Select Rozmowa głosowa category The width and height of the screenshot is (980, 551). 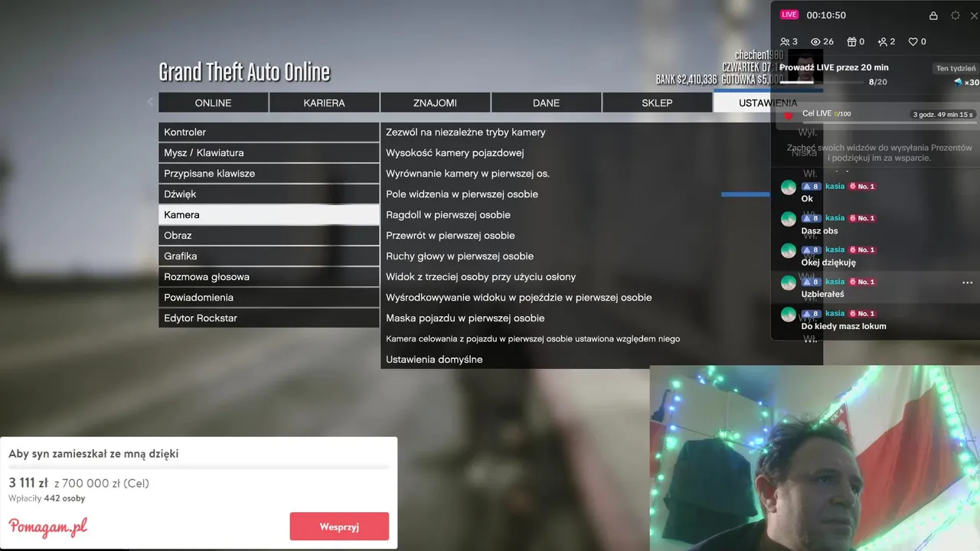(x=269, y=276)
